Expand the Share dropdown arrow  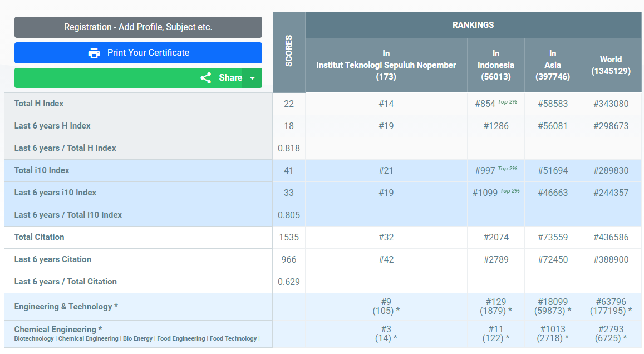coord(252,78)
